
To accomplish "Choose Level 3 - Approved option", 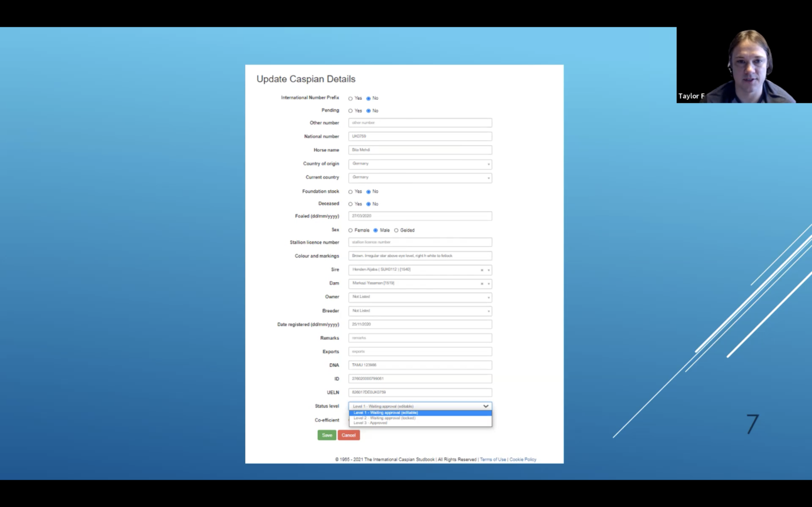I will (x=370, y=423).
